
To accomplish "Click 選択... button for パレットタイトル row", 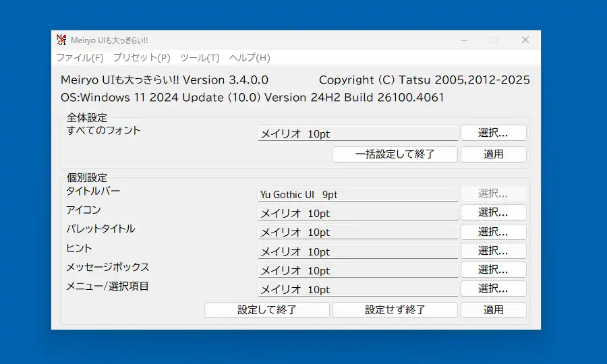I will [494, 232].
